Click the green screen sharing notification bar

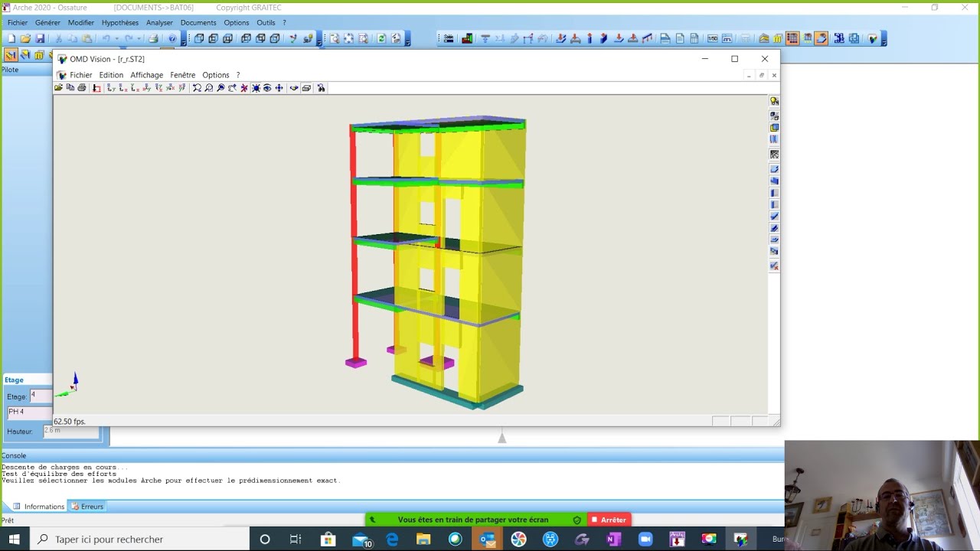pos(475,520)
